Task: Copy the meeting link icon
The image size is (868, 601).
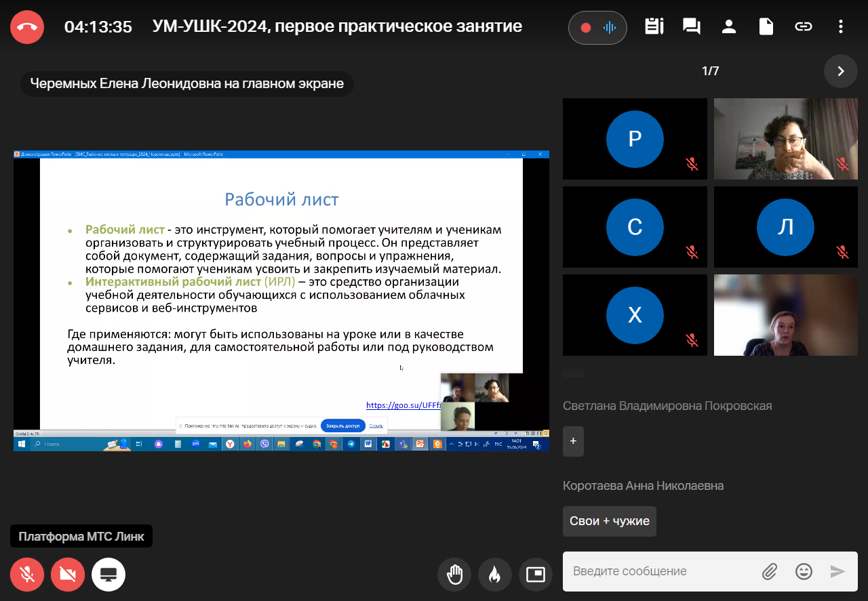Action: click(803, 27)
